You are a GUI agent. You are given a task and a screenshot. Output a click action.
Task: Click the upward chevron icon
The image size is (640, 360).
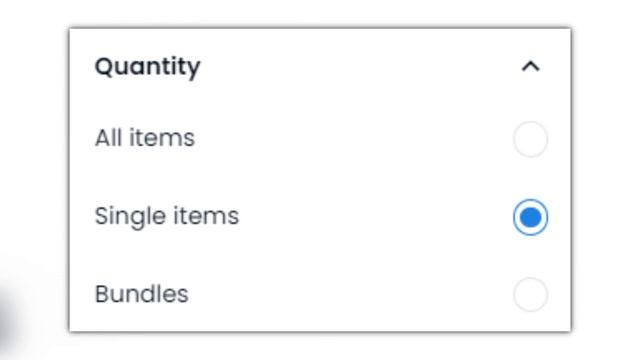(531, 66)
